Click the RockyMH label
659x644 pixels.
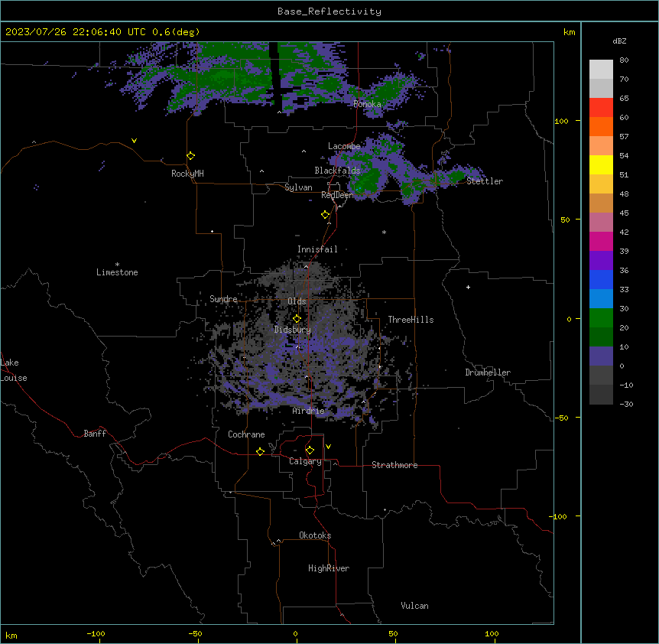click(187, 174)
